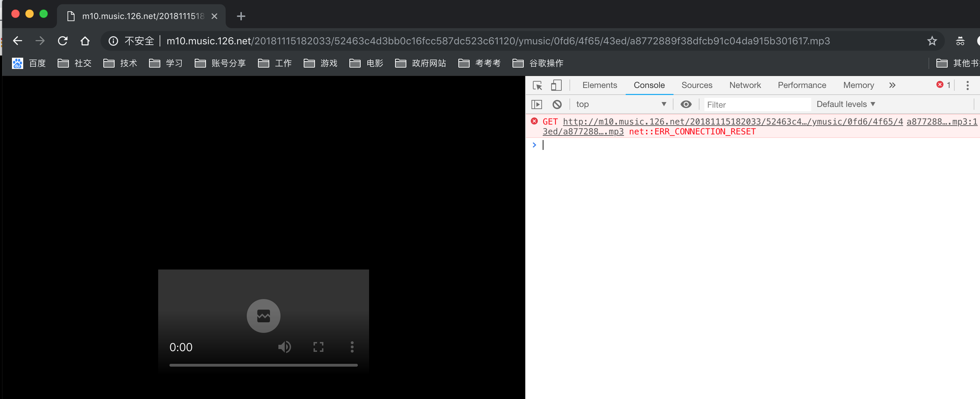Open the Default levels dropdown
This screenshot has width=980, height=399.
click(845, 104)
